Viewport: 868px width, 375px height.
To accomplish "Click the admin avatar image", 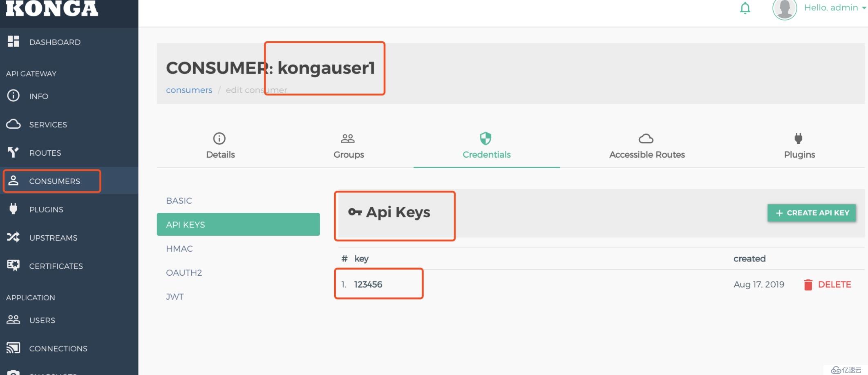I will pos(785,8).
